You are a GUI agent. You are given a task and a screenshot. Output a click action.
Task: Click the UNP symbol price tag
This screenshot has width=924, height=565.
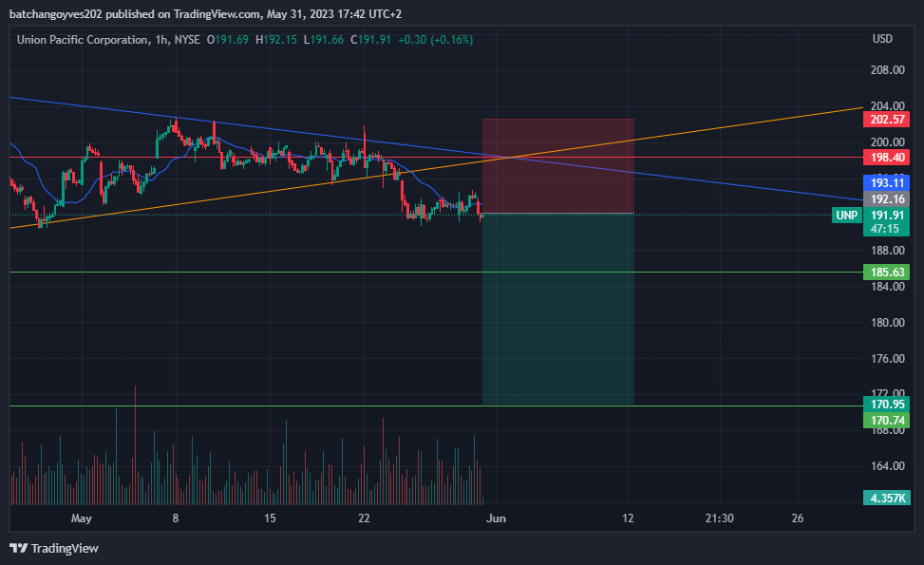847,215
